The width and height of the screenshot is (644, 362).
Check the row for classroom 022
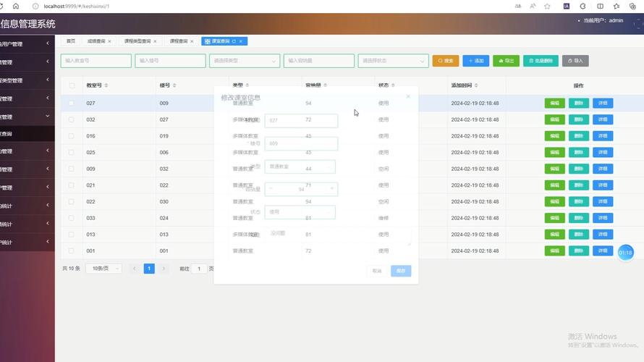click(x=72, y=202)
